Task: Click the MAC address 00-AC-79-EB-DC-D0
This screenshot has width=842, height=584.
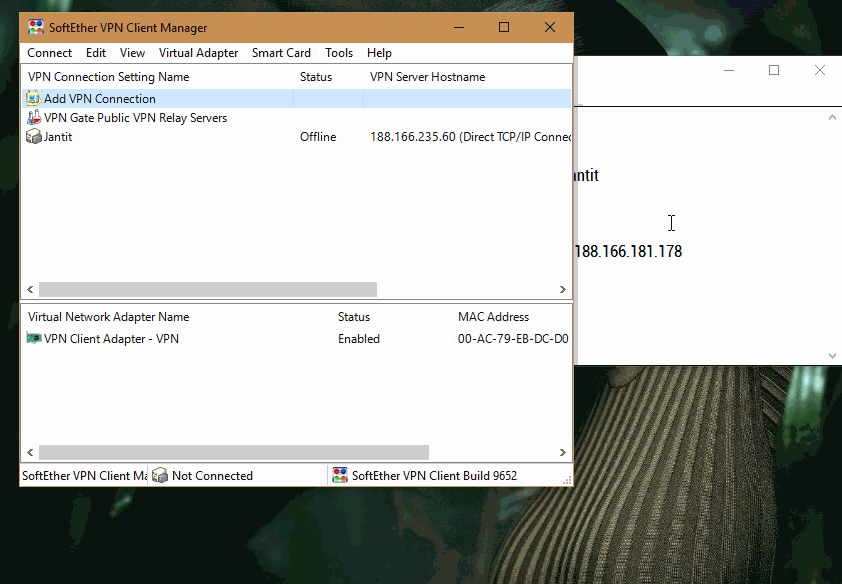Action: pos(513,339)
